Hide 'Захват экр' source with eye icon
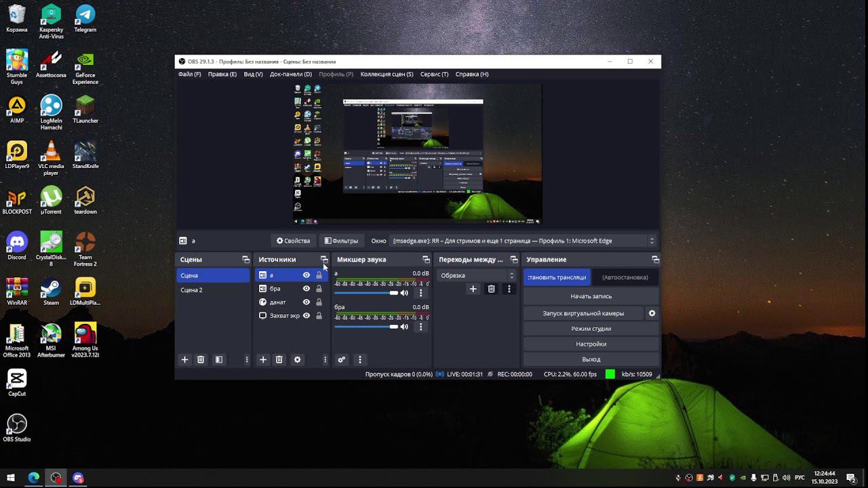Viewport: 868px width, 488px height. point(307,316)
